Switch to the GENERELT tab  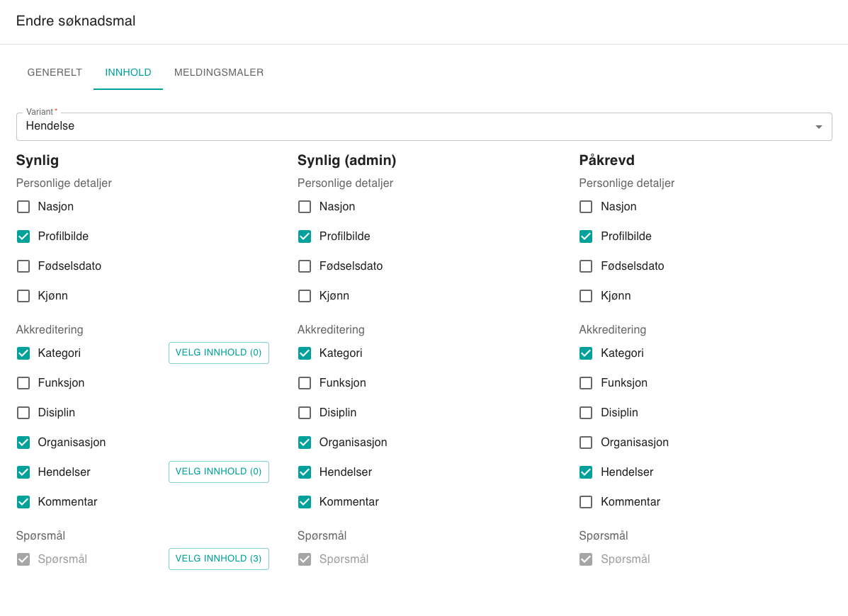click(x=55, y=72)
